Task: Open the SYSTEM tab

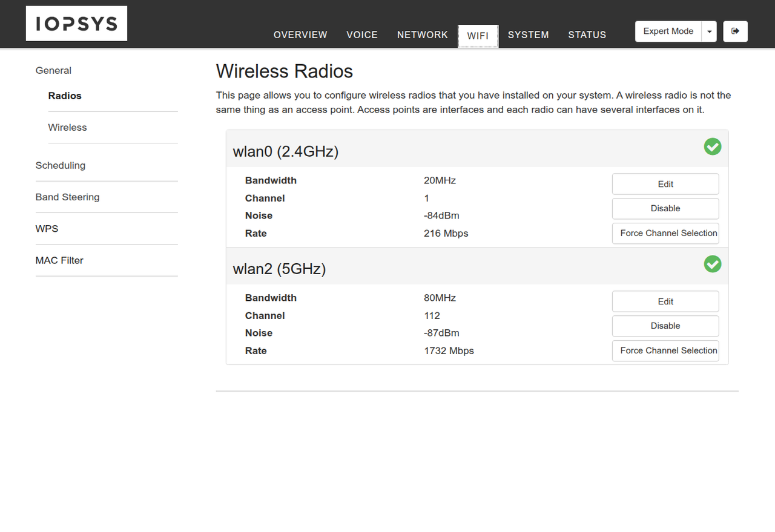Action: 529,35
